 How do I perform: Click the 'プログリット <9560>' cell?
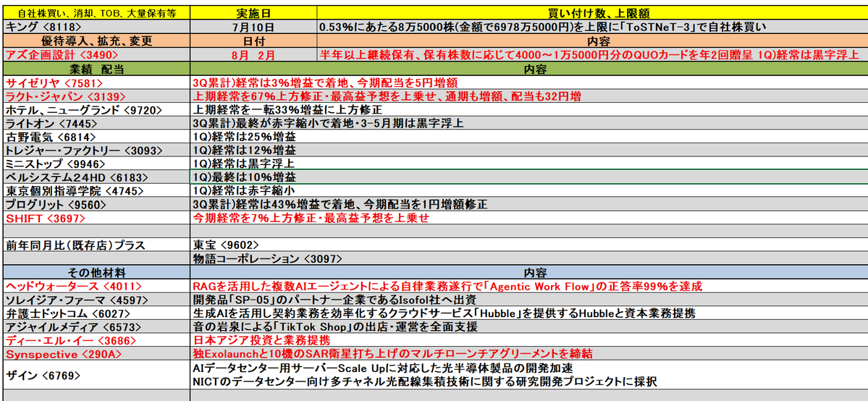pyautogui.click(x=97, y=204)
